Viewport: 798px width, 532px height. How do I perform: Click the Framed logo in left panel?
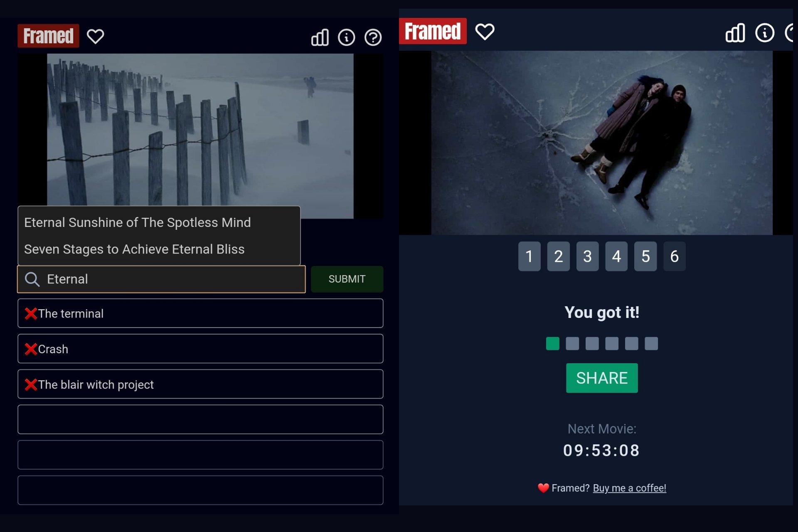point(48,36)
